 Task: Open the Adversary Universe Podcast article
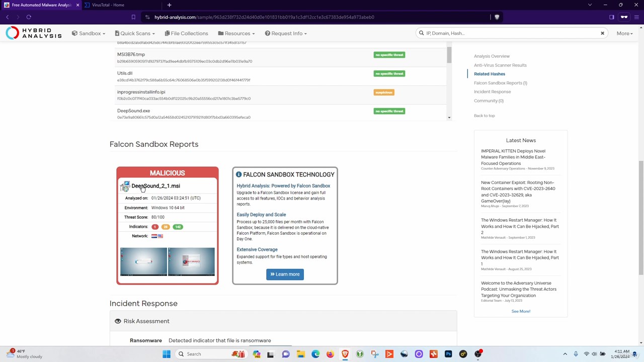click(519, 289)
